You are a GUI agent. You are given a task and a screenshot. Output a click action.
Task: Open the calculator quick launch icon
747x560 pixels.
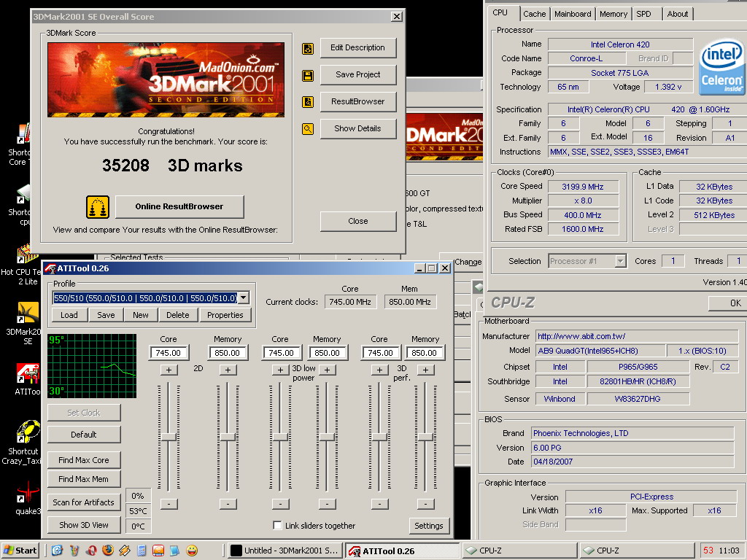[x=142, y=551]
